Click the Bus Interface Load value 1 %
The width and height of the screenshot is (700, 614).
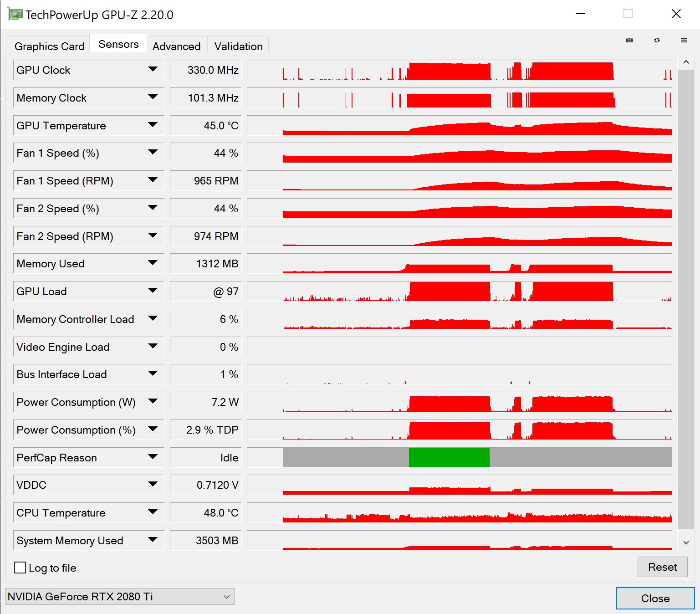pos(206,374)
